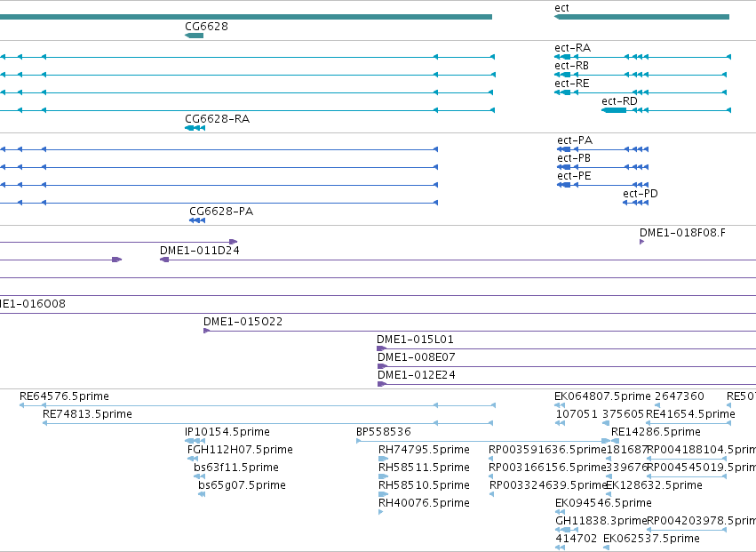Click the DME1-018F08.F clone label
Viewport: 756px width, 552px height.
[x=682, y=233]
